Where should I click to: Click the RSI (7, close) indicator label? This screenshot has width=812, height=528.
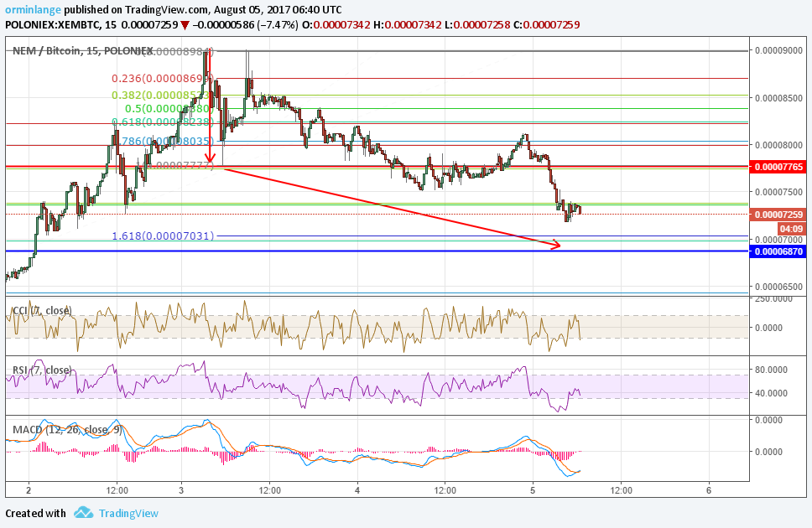coord(42,370)
